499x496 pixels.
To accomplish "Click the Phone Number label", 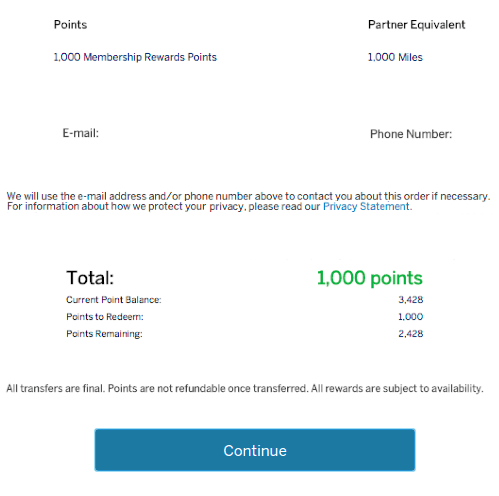I will click(411, 134).
